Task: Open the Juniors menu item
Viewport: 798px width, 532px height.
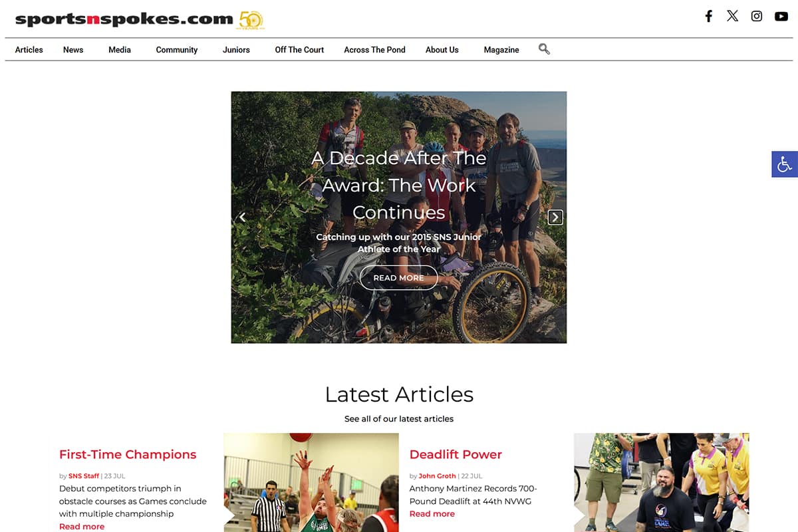Action: (236, 50)
